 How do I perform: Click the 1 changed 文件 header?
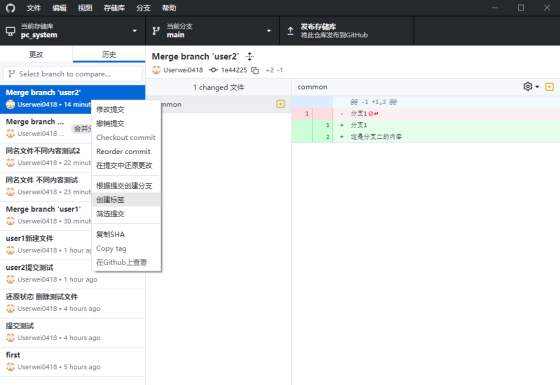[x=219, y=87]
